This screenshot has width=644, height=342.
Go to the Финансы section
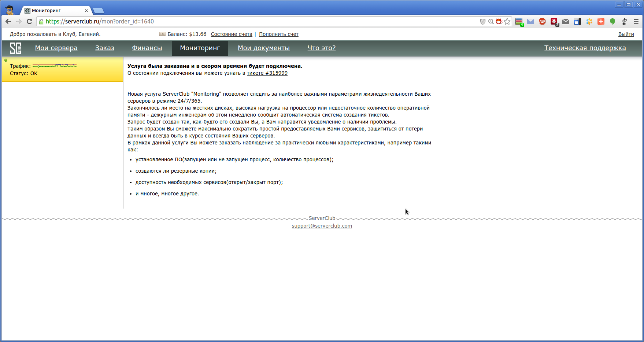click(x=147, y=48)
